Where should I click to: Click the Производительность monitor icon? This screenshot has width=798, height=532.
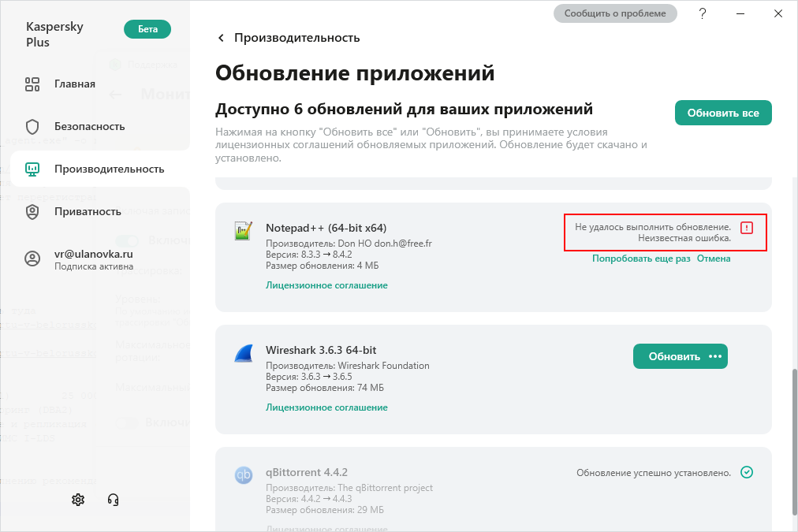pyautogui.click(x=32, y=169)
